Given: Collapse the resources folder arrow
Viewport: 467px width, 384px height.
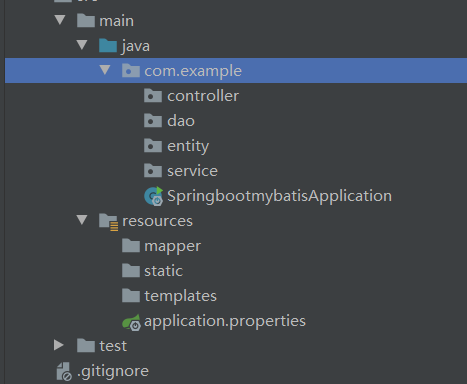Looking at the screenshot, I should [82, 220].
